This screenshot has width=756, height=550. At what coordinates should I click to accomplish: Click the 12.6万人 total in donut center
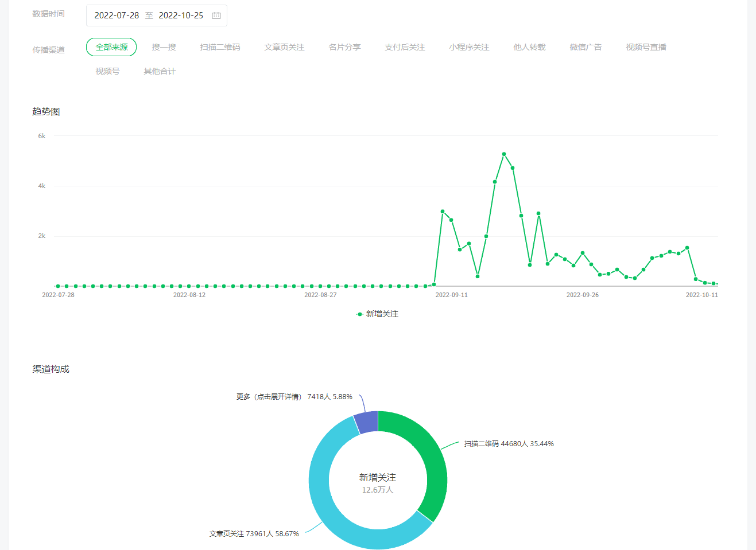(378, 490)
